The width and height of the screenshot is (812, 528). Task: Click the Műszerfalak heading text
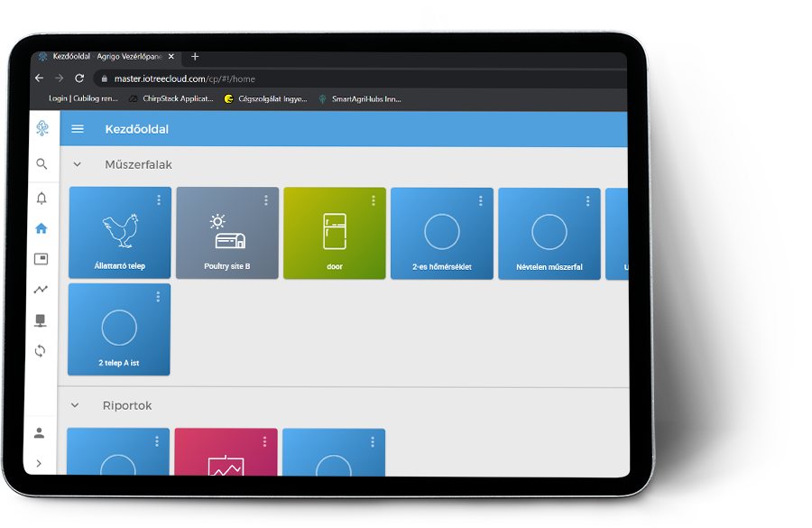138,165
